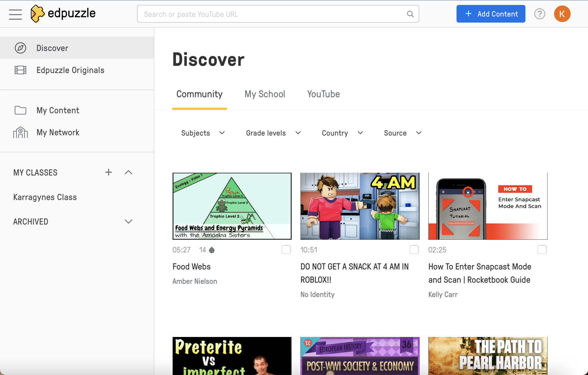Open the Preterite vs Imperfect thumbnail
Viewport: 588px width, 375px height.
[x=232, y=356]
